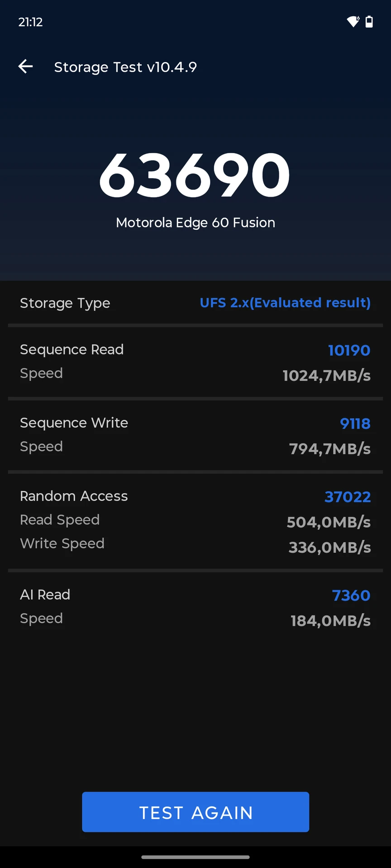Tap the Sequence Write score 9118
Image resolution: width=391 pixels, height=868 pixels.
pos(355,424)
